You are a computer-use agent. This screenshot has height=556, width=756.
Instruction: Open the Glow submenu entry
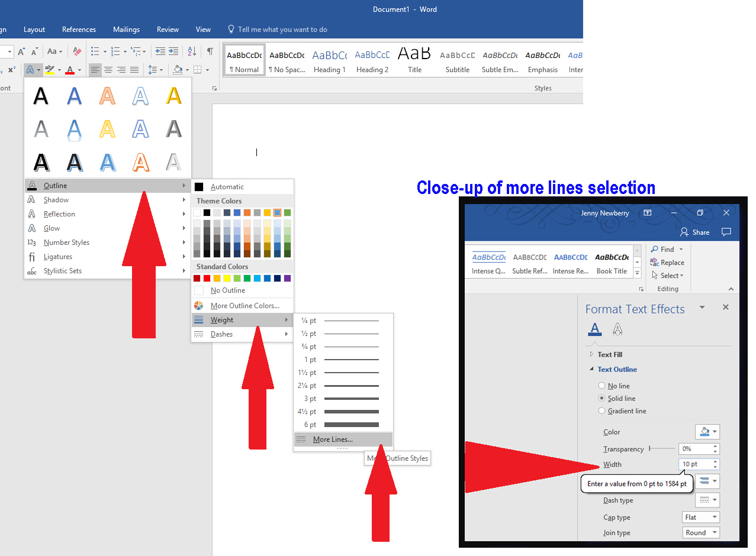108,228
